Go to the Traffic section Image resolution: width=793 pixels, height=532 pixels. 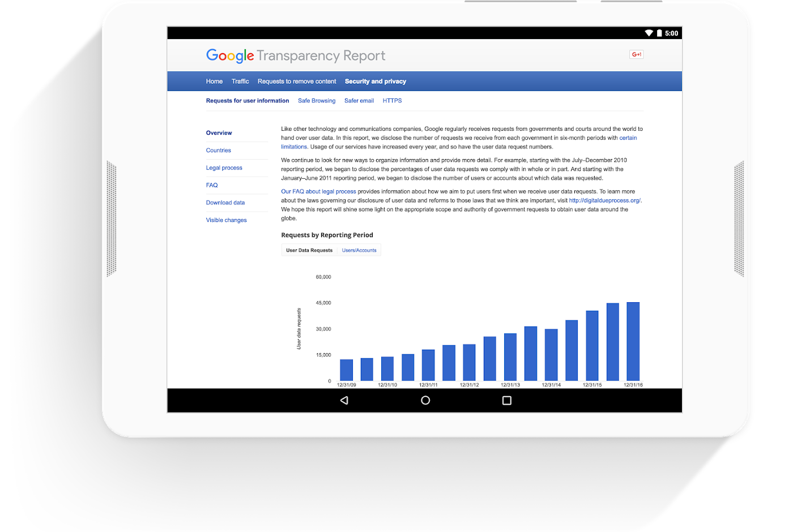(x=240, y=81)
